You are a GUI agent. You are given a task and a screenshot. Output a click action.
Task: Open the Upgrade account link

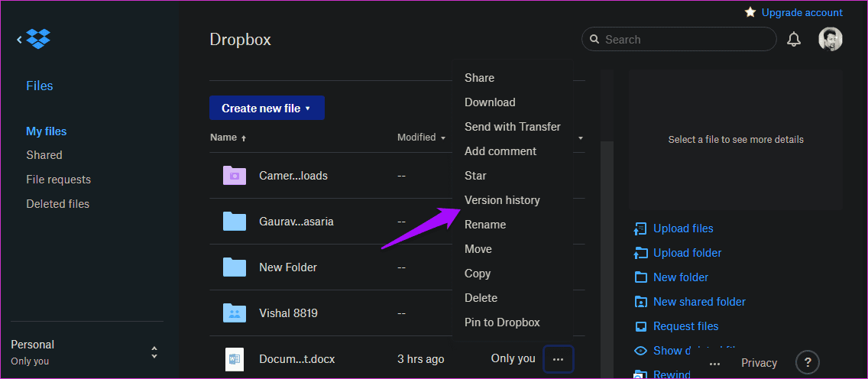[x=802, y=12]
